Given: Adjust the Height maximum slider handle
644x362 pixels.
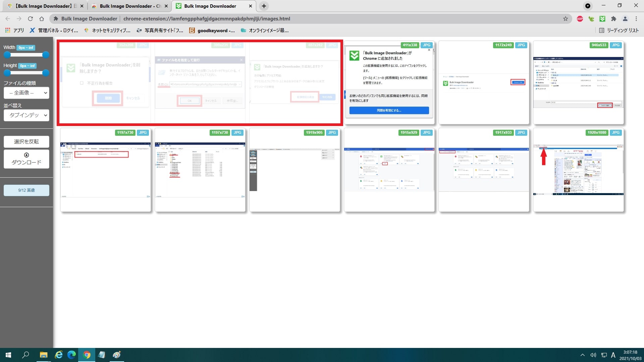Looking at the screenshot, I should pyautogui.click(x=46, y=73).
